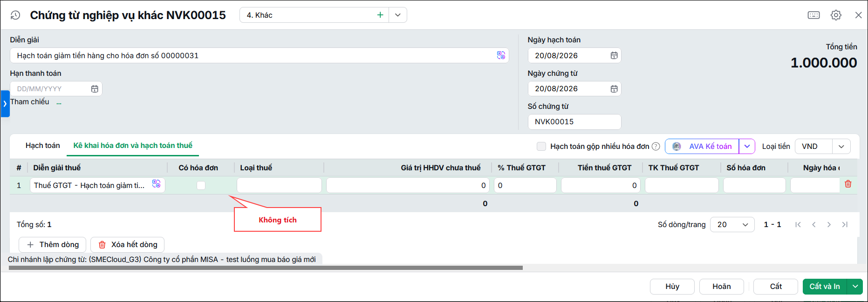868x302 pixels.
Task: Click the Tham chiếu ellipsis link
Action: 59,102
